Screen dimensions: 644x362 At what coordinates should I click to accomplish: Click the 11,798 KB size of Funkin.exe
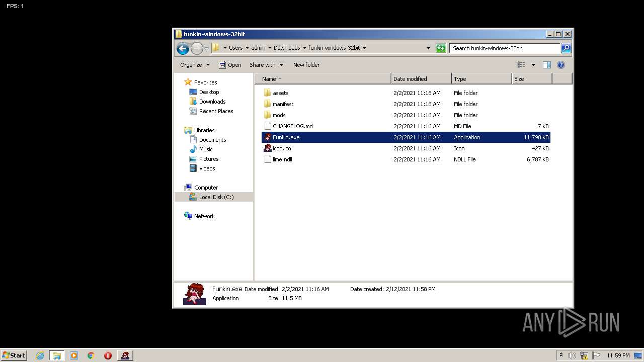[x=536, y=137]
